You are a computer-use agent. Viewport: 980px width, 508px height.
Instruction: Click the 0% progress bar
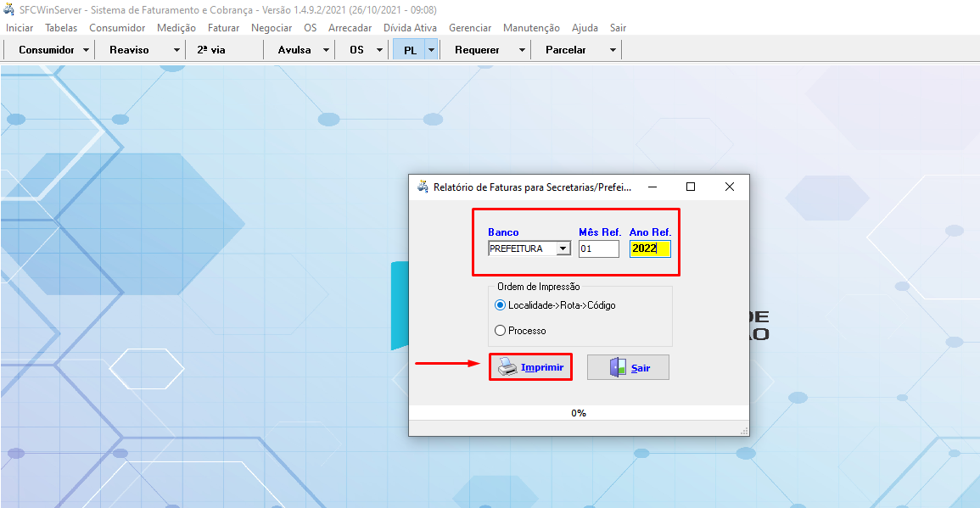(579, 413)
